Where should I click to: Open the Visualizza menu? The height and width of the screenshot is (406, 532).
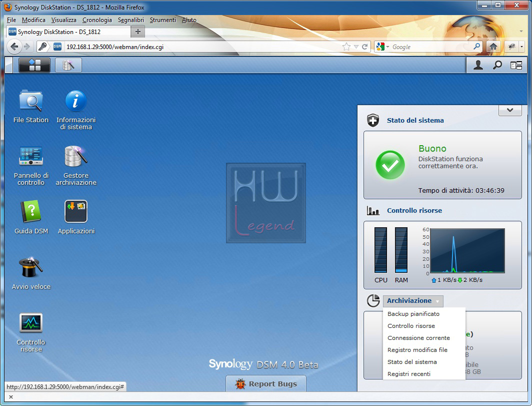pos(64,20)
